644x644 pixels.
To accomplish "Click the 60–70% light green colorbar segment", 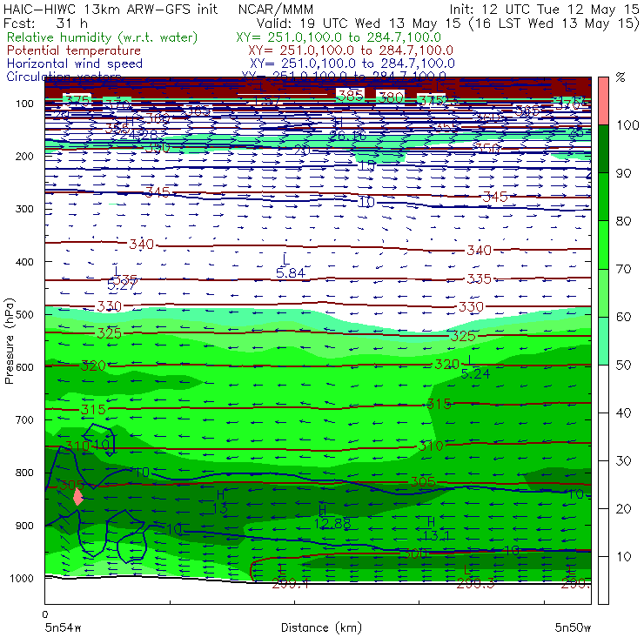I will pyautogui.click(x=603, y=292).
